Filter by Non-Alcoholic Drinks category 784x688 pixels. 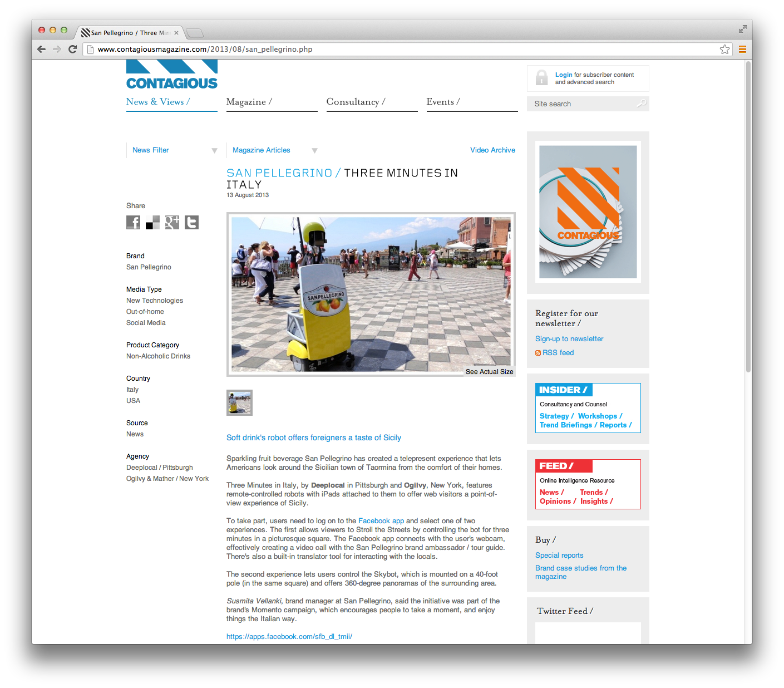pos(158,356)
